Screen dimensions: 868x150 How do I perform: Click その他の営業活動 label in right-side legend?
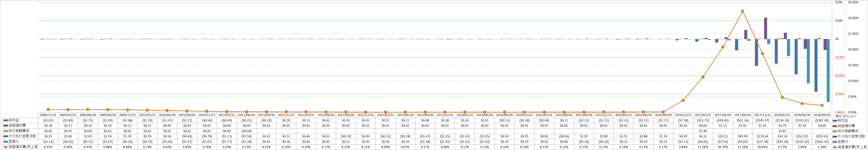pos(851,137)
